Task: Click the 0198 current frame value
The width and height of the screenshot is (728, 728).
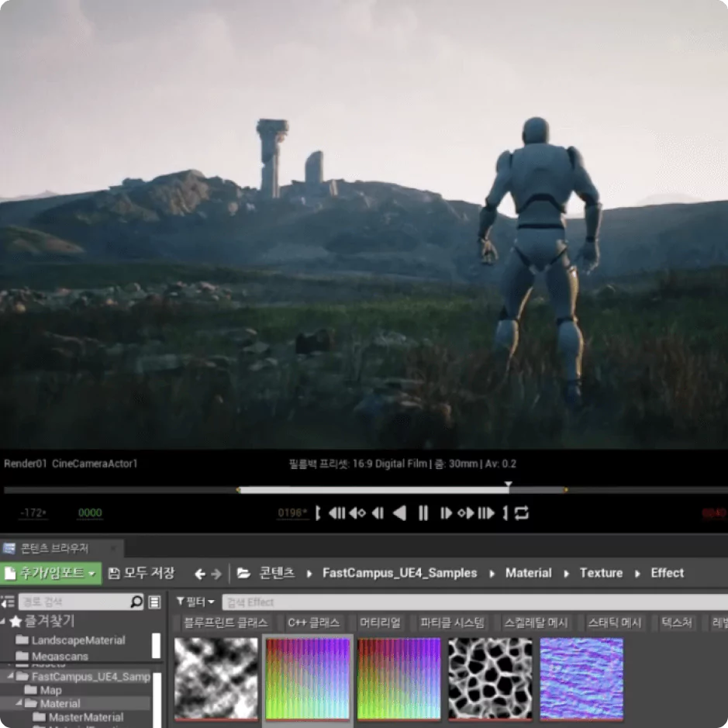Action: 292,512
